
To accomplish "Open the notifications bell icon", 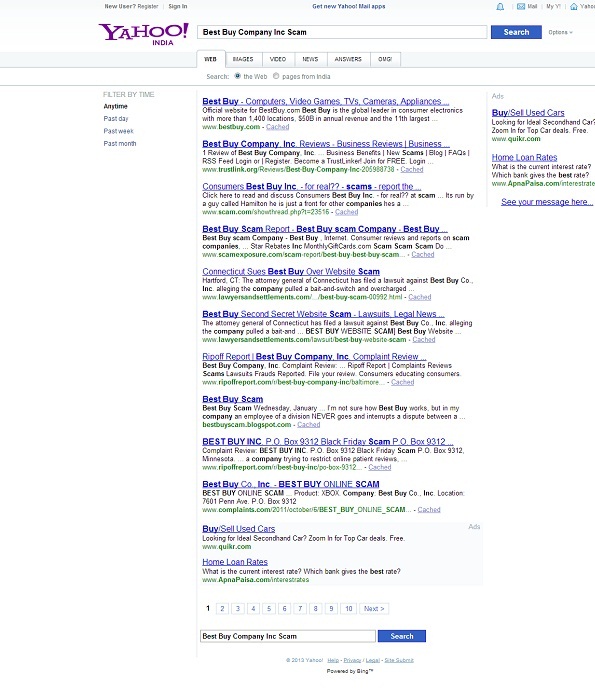I will 500,7.
